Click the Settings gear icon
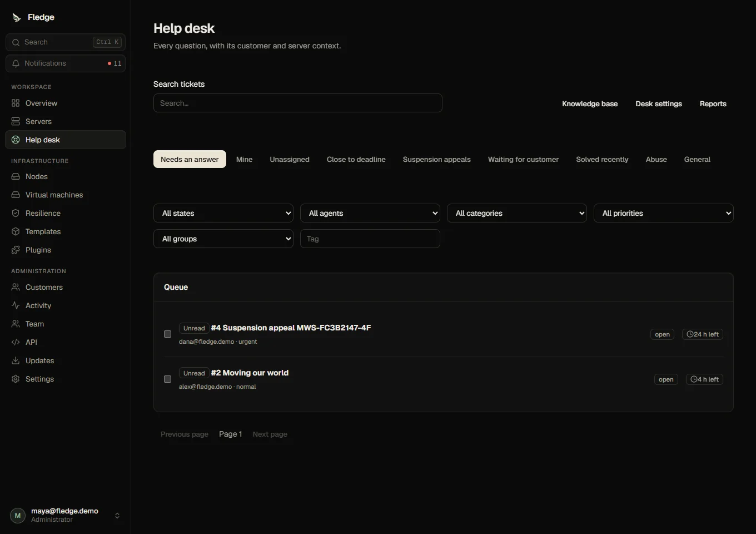Viewport: 756px width, 534px height. point(16,379)
